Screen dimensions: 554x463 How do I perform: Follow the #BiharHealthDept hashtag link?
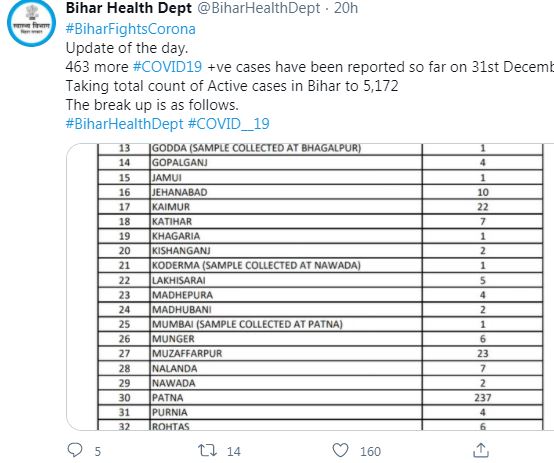[124, 124]
